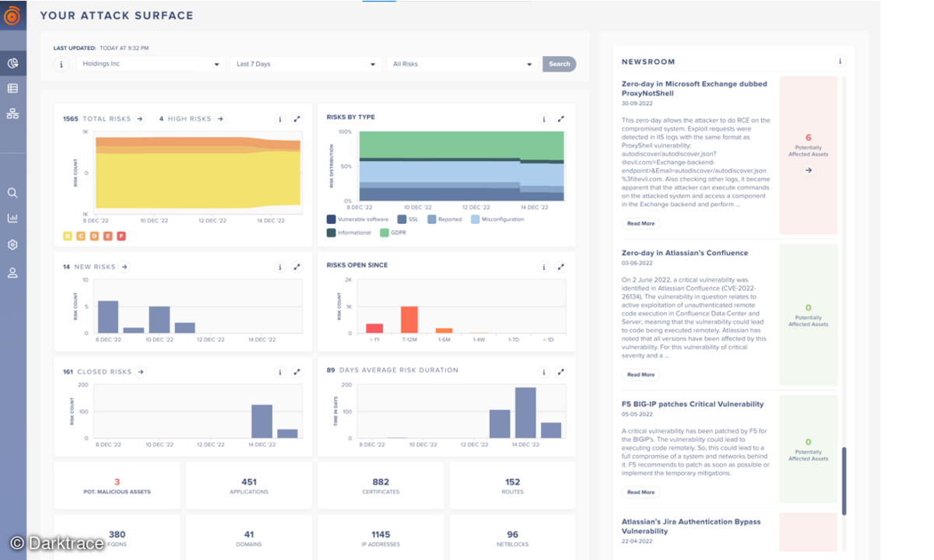Toggle red F rating legend swatch

pyautogui.click(x=121, y=236)
